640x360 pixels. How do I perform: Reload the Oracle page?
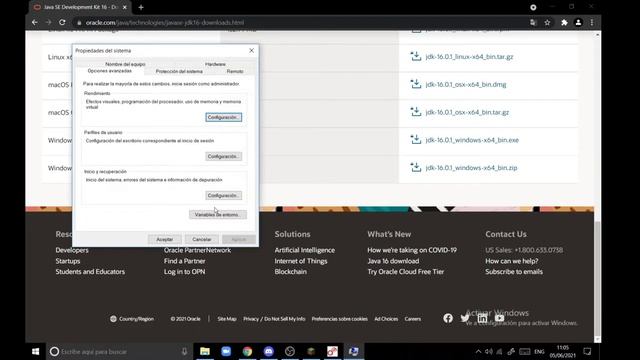[62, 22]
